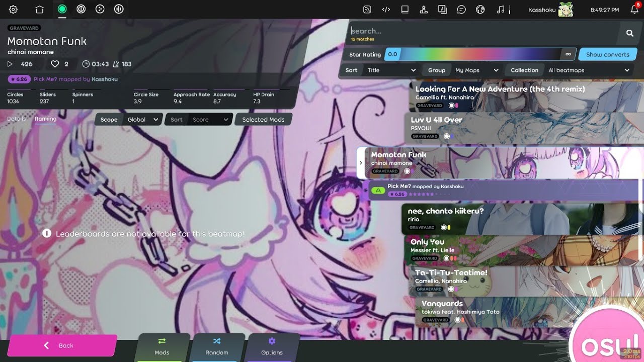Click the Back button

click(x=62, y=345)
